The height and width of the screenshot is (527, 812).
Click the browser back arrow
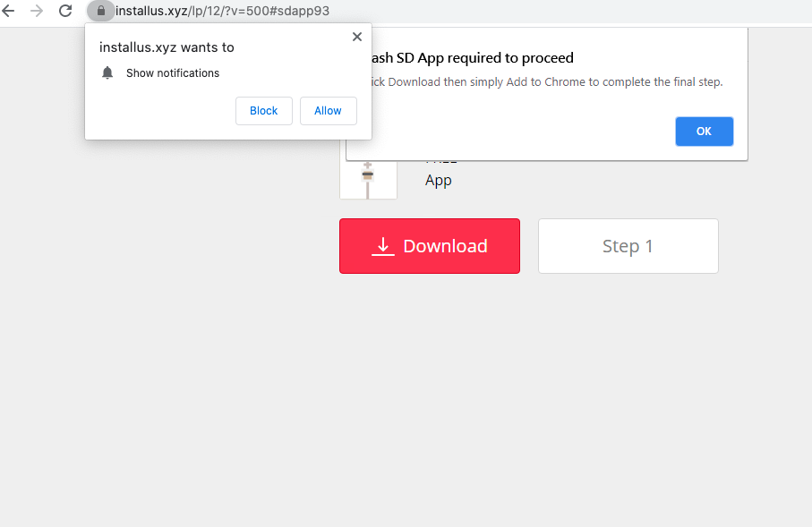pyautogui.click(x=9, y=11)
